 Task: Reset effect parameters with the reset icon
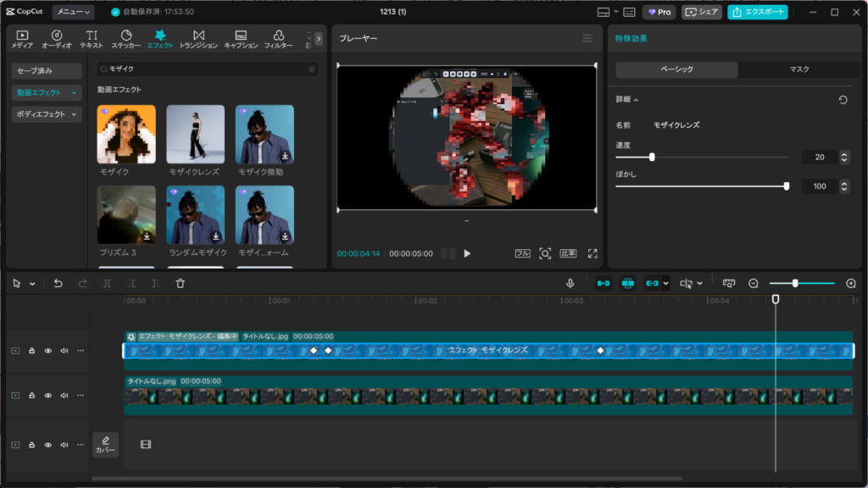(843, 100)
